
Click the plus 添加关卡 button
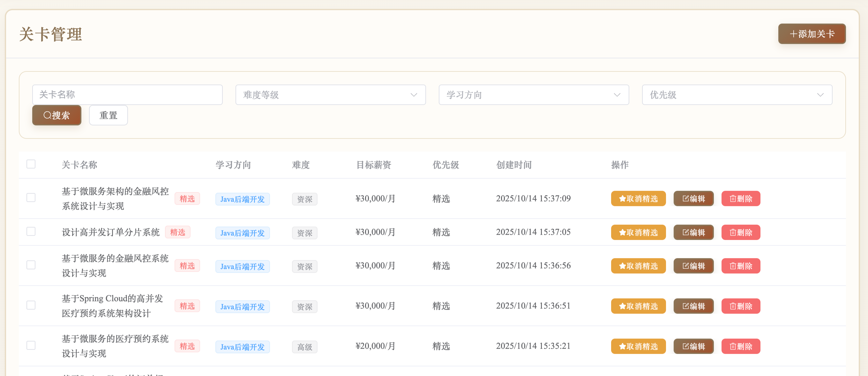tap(812, 34)
